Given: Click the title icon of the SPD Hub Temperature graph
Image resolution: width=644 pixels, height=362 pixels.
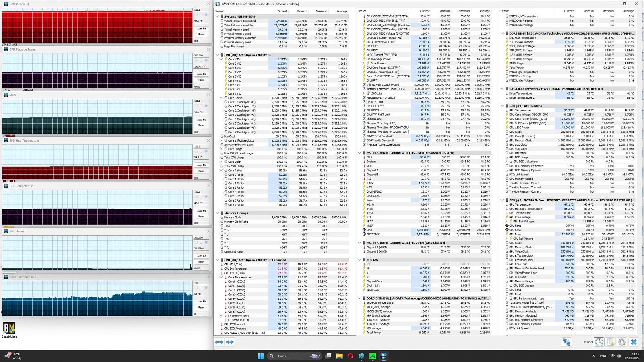Looking at the screenshot, I should 6,140.
